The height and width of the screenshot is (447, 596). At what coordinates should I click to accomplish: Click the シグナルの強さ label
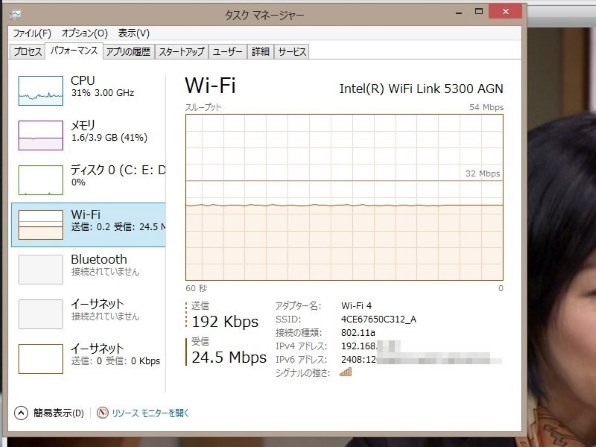pos(303,373)
